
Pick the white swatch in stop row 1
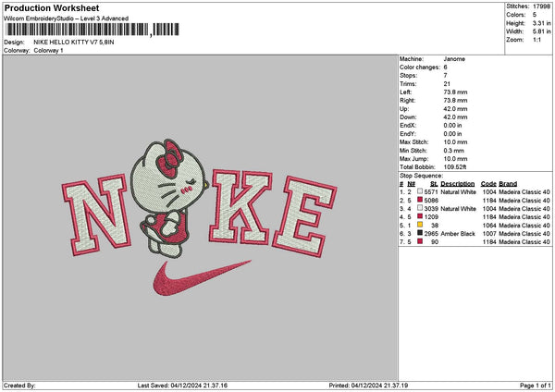tap(420, 191)
